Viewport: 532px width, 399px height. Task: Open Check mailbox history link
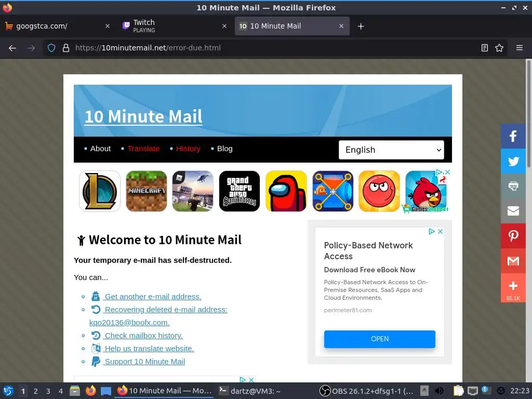click(x=143, y=336)
